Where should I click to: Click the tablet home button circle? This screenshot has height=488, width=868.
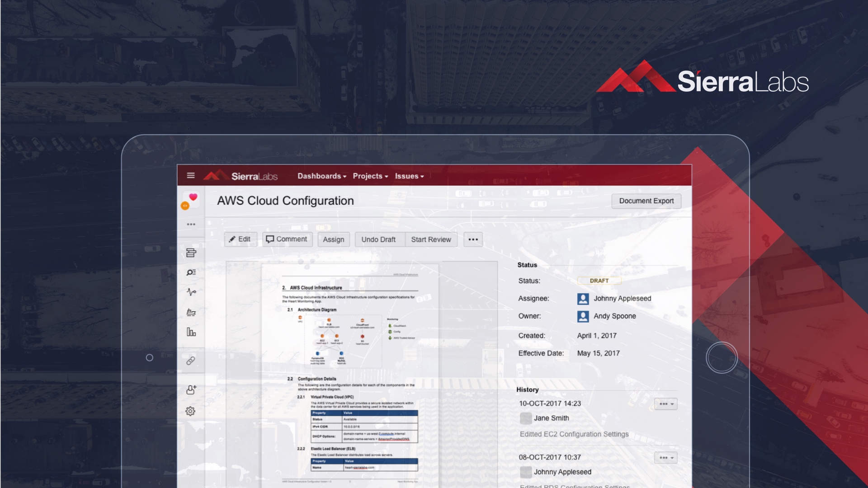point(722,357)
